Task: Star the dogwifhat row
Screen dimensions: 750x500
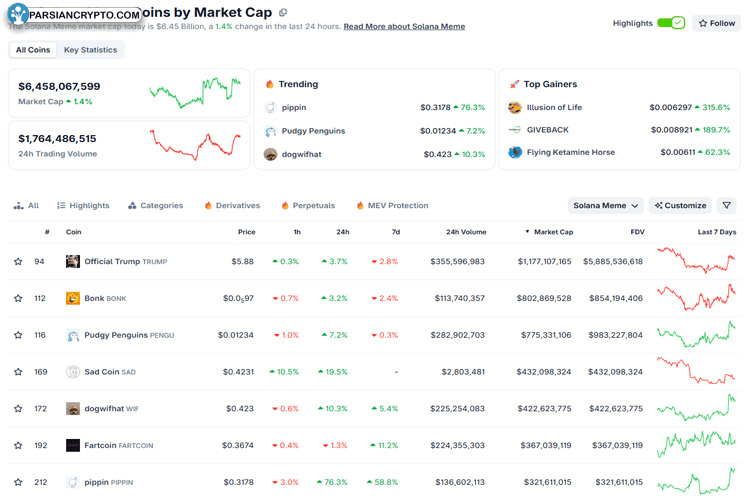Action: tap(18, 409)
